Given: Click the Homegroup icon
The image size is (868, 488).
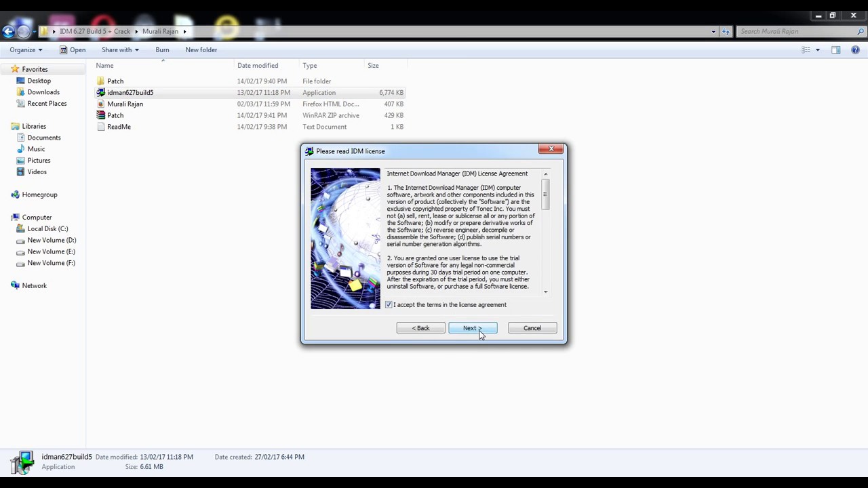Looking at the screenshot, I should point(15,195).
